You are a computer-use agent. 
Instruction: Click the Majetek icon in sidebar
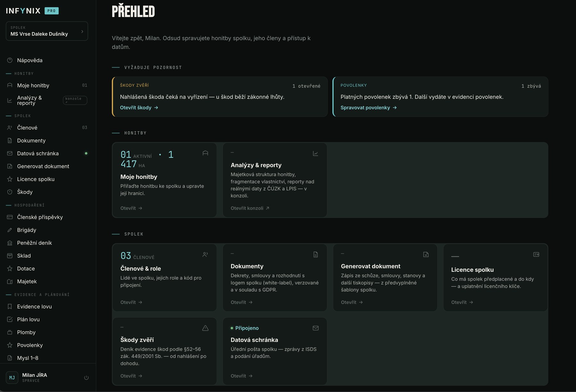point(10,282)
